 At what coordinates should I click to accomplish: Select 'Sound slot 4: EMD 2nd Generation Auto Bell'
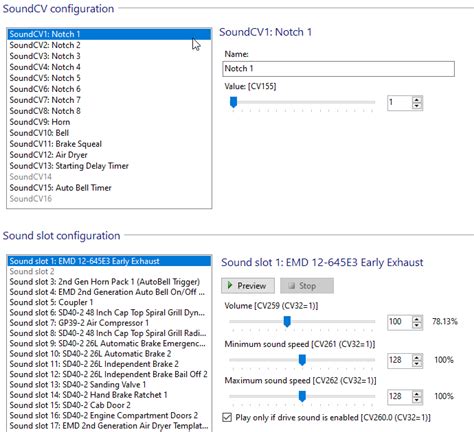(109, 292)
